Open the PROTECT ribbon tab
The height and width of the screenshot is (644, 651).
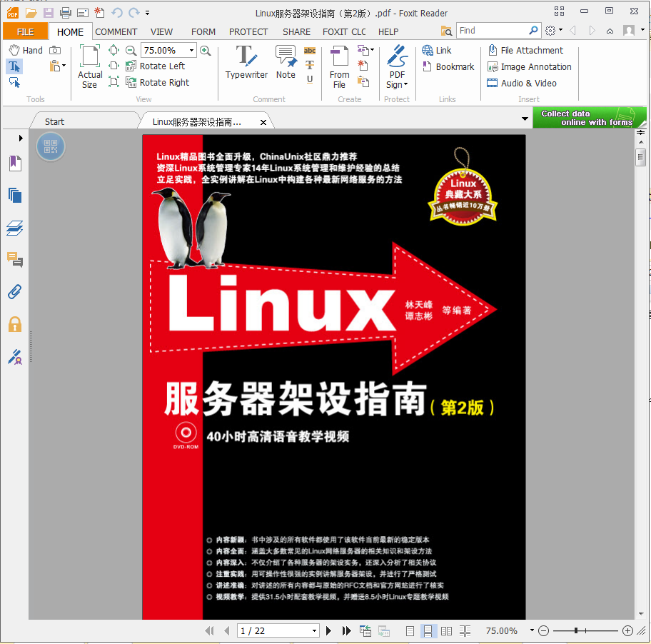coord(248,32)
